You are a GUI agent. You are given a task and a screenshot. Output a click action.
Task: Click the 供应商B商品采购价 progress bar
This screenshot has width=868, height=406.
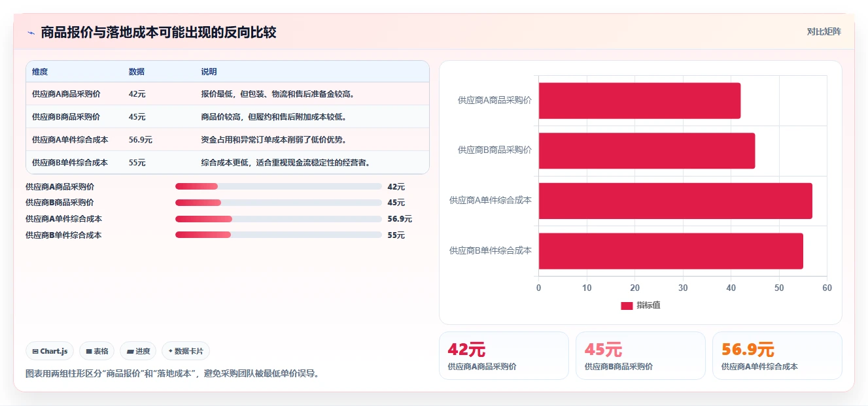279,203
